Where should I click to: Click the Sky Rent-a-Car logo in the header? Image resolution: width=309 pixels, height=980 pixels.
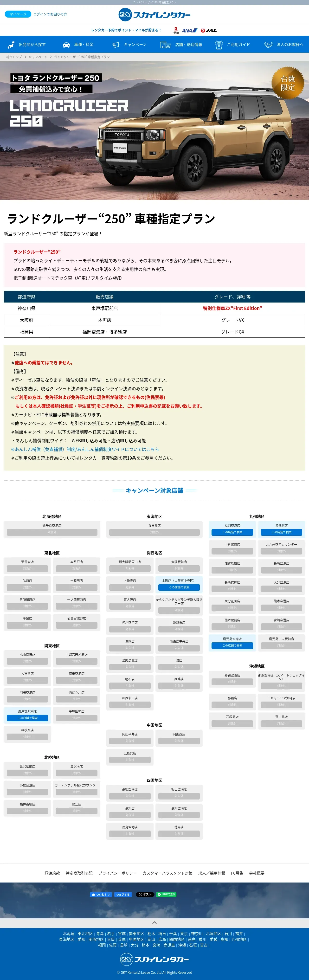(154, 15)
